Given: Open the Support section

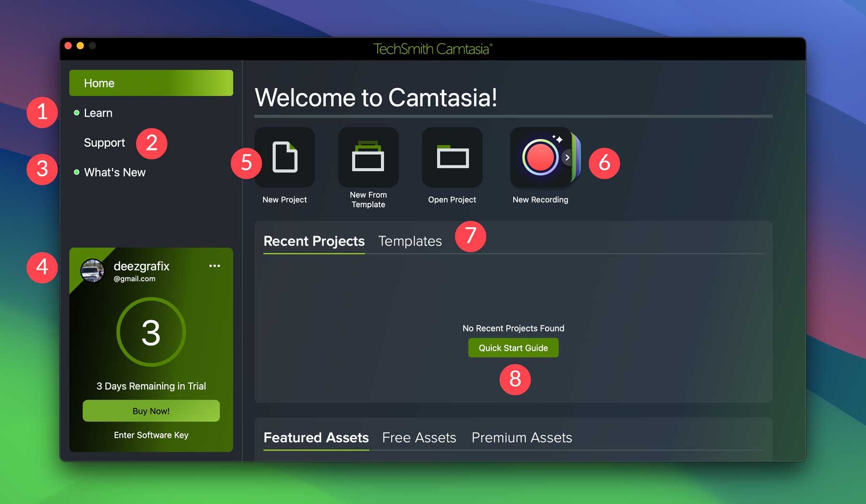Looking at the screenshot, I should (104, 142).
